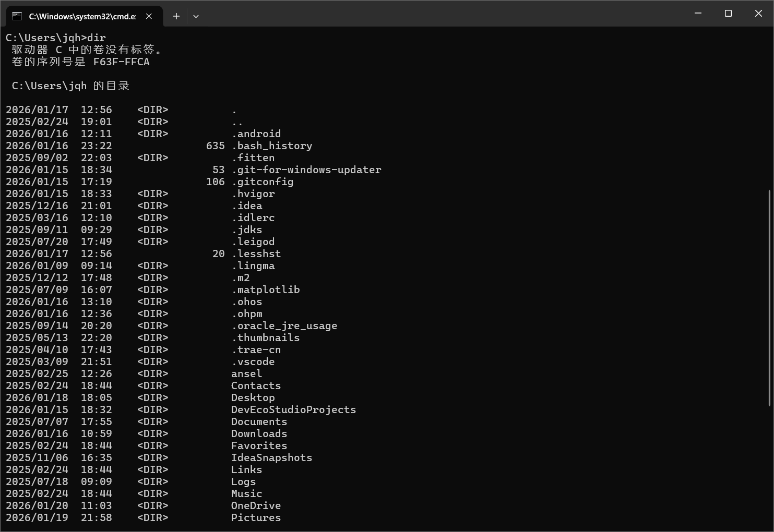Click the 'C:\Users\jqh 的目录' heading line
Viewport: 774px width, 532px height.
point(70,86)
